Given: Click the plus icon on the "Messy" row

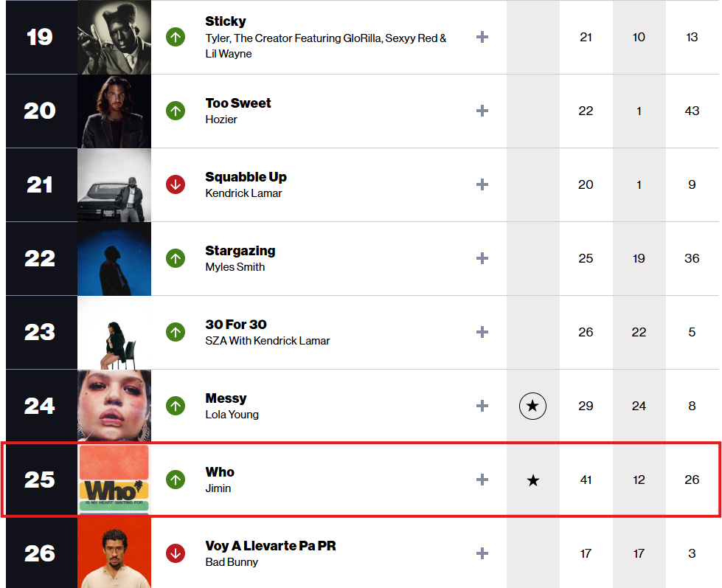Looking at the screenshot, I should pyautogui.click(x=482, y=406).
